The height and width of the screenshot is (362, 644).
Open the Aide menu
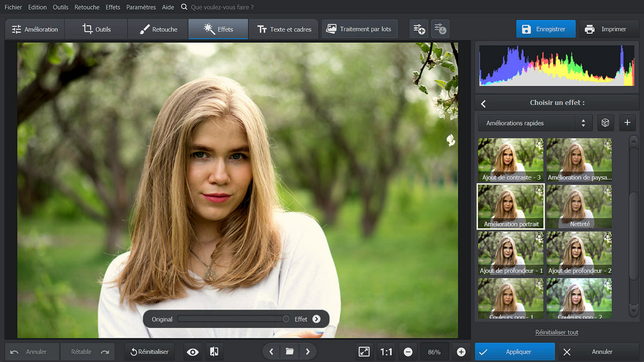tap(168, 7)
